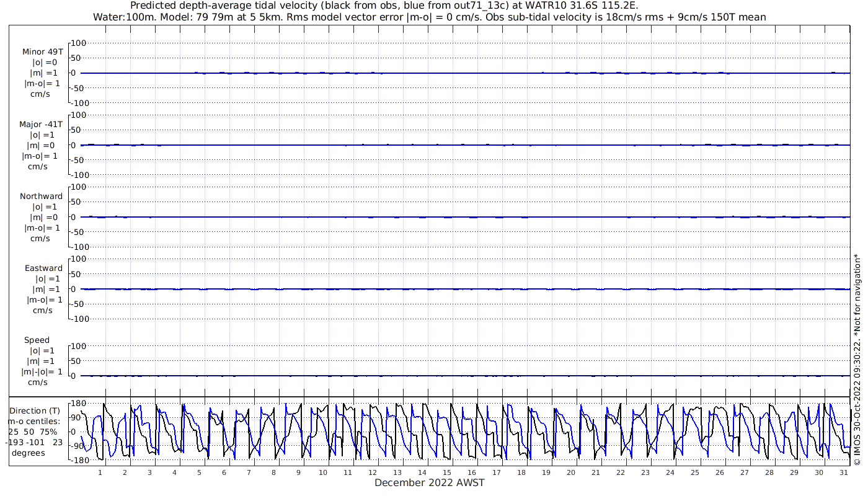
Task: Click the '25 50 75%' centile header
Action: [33, 432]
